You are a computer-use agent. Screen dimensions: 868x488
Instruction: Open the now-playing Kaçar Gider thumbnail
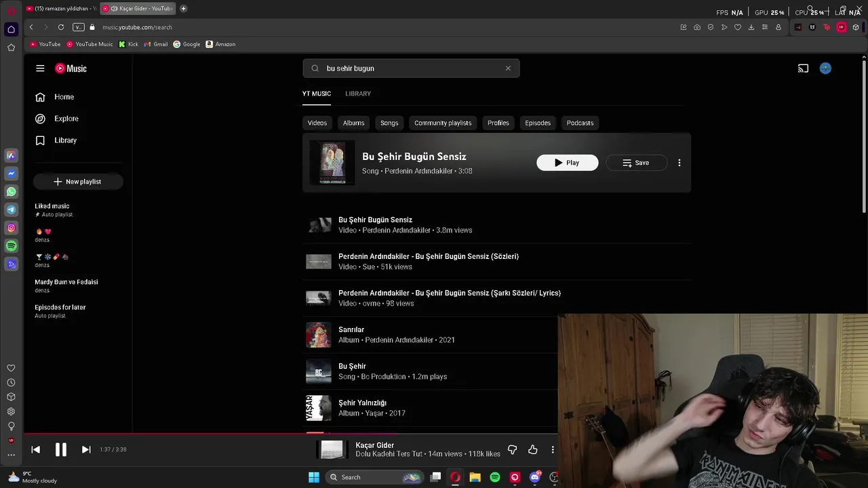pos(332,449)
